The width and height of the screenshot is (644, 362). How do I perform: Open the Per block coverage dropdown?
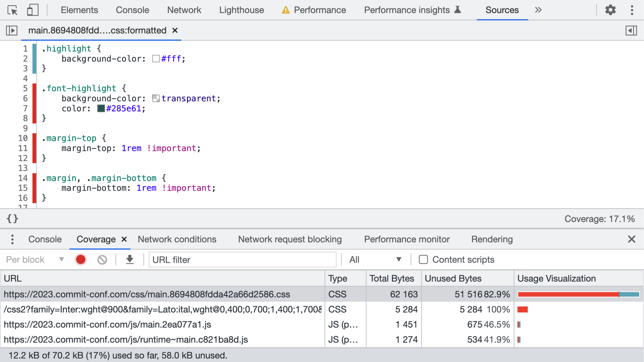[35, 260]
